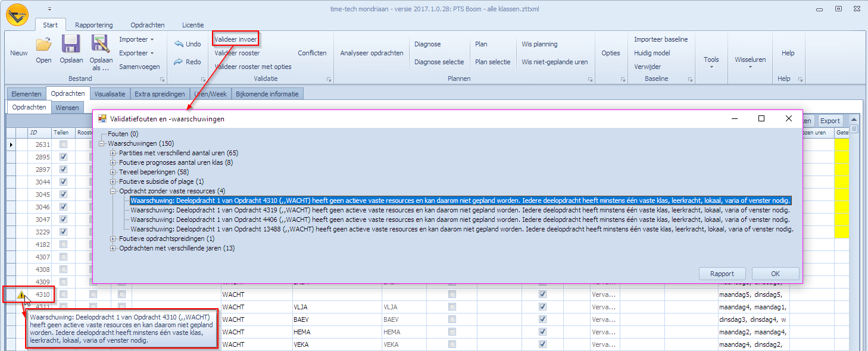Open the Validatie group dialog launcher
The image size is (868, 351).
pos(329,79)
